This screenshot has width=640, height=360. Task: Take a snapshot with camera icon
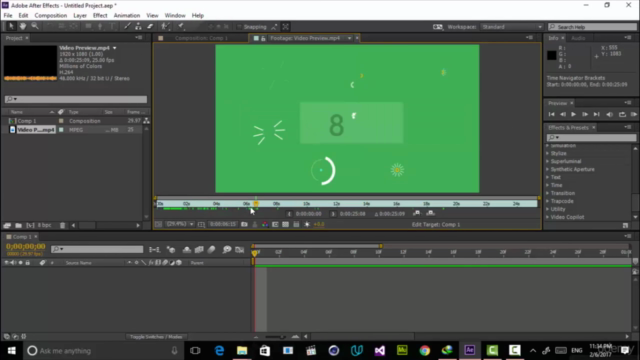(244, 224)
